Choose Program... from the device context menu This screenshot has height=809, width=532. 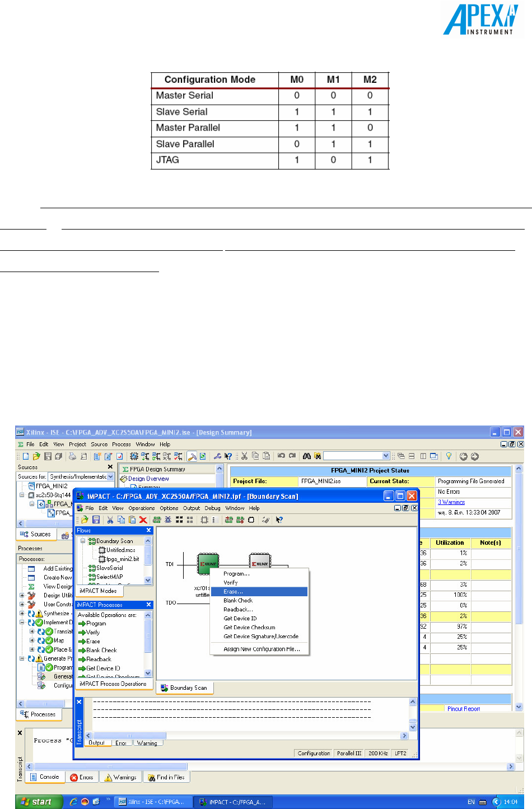[259, 574]
